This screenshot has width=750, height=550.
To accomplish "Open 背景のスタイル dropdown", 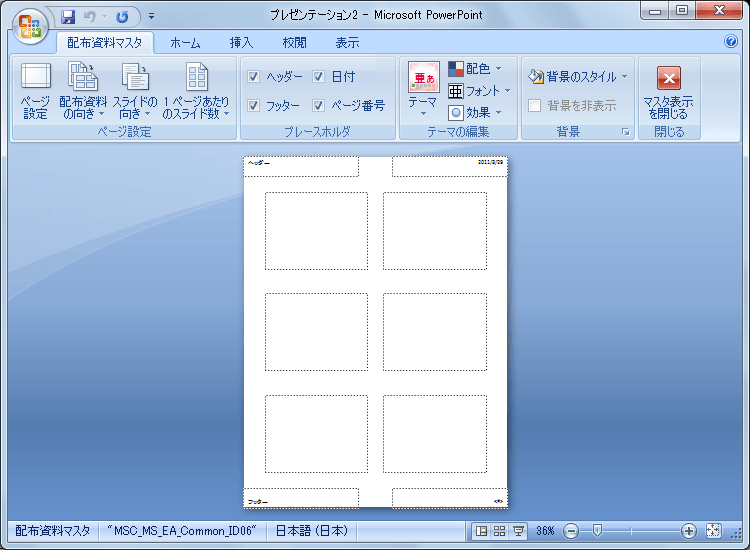I will [578, 77].
